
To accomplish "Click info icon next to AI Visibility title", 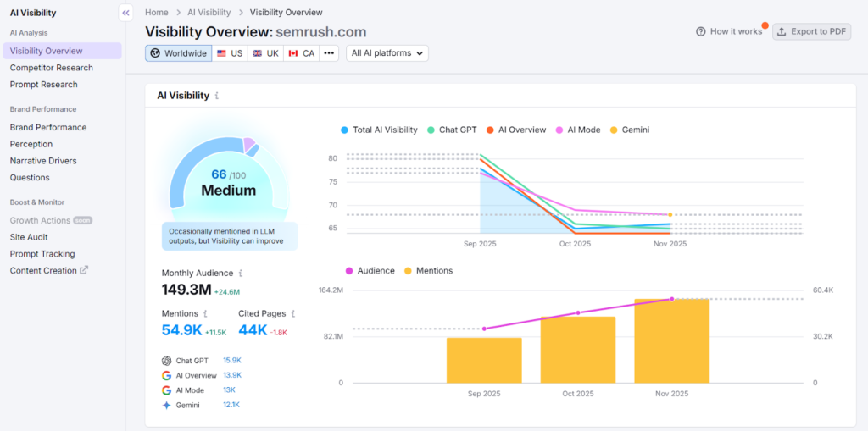I will [x=217, y=97].
